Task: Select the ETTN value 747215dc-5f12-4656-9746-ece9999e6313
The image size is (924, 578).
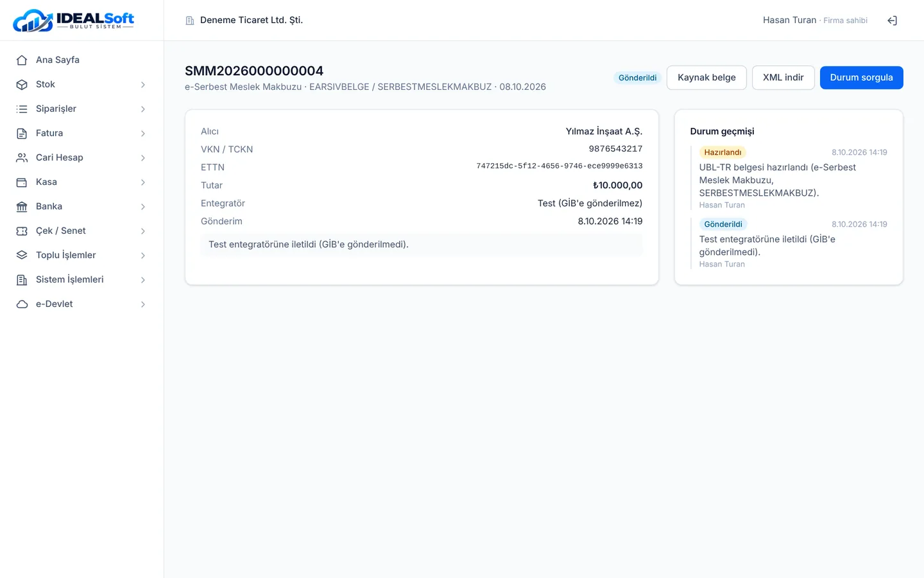Action: coord(559,166)
